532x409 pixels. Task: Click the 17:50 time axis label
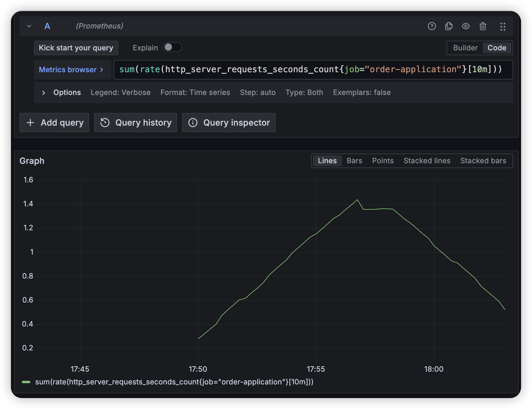click(198, 369)
